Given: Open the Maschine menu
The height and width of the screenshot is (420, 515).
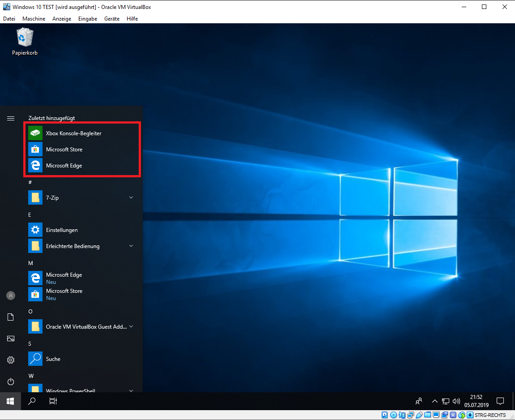Looking at the screenshot, I should pos(34,19).
